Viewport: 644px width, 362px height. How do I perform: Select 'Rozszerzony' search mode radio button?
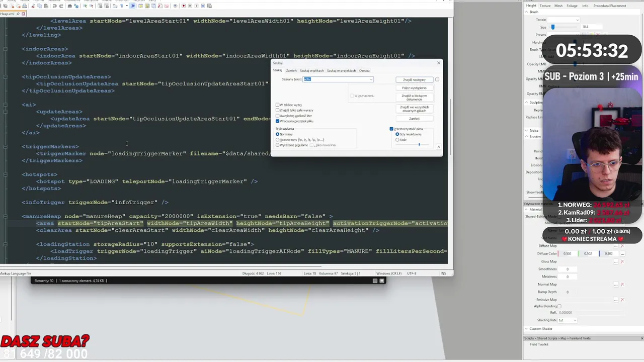point(277,140)
